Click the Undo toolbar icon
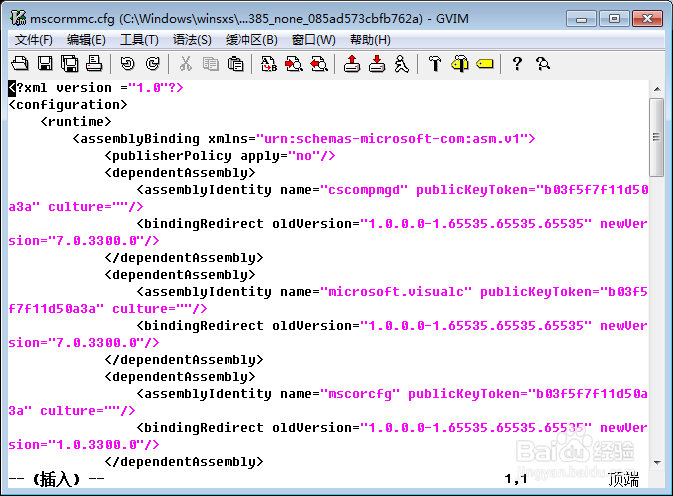 (127, 64)
